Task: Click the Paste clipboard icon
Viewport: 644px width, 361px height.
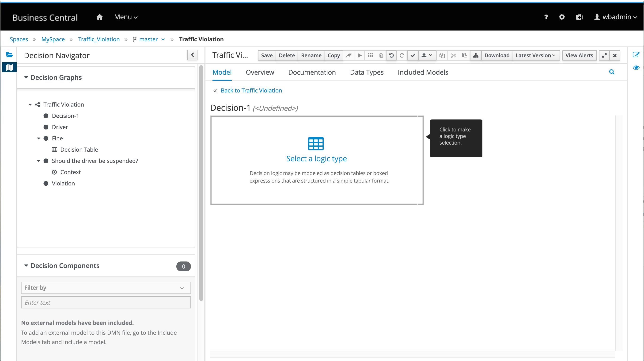Action: click(465, 55)
